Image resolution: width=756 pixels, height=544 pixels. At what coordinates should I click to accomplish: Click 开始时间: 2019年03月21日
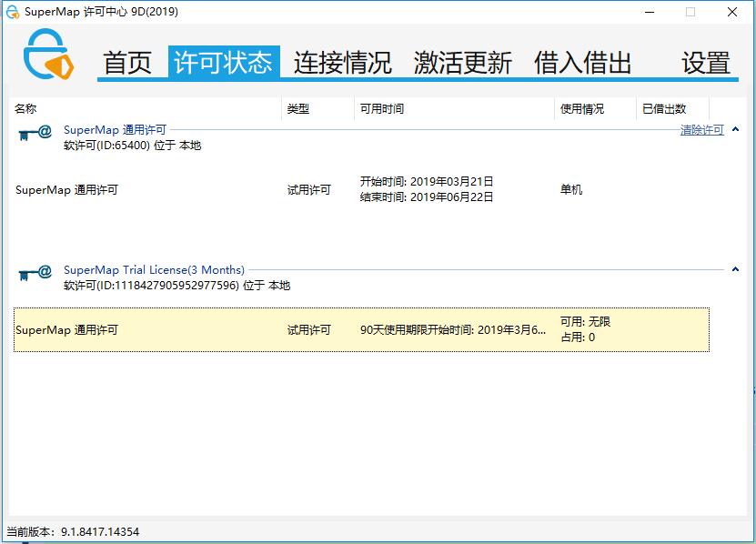[426, 182]
